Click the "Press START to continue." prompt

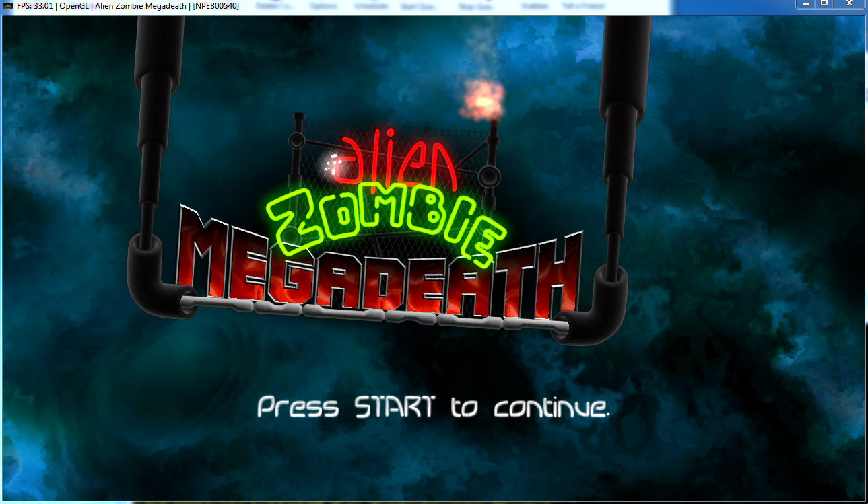tap(434, 408)
